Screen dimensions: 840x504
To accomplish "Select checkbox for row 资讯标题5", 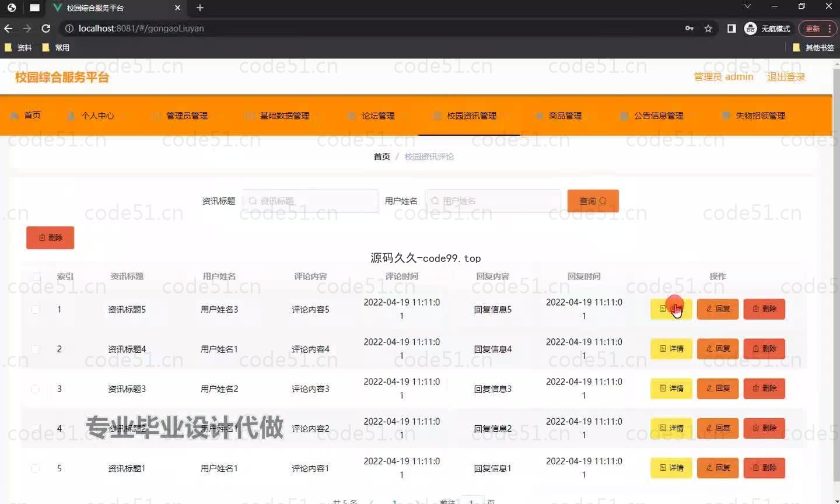I will (x=35, y=309).
